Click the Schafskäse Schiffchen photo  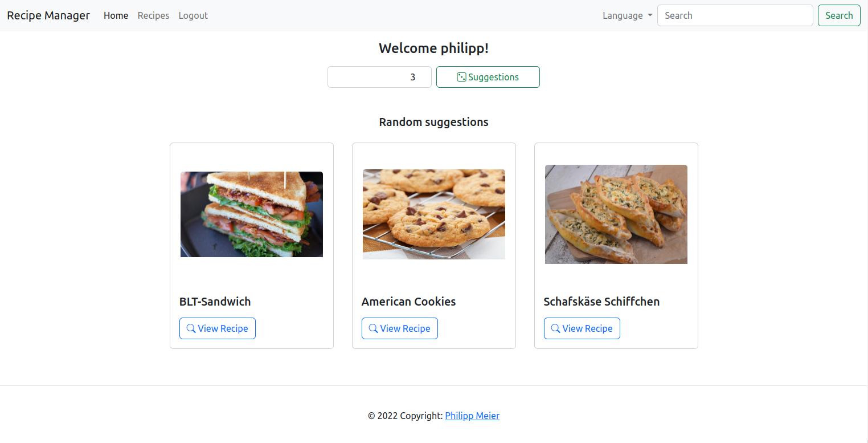coord(616,214)
